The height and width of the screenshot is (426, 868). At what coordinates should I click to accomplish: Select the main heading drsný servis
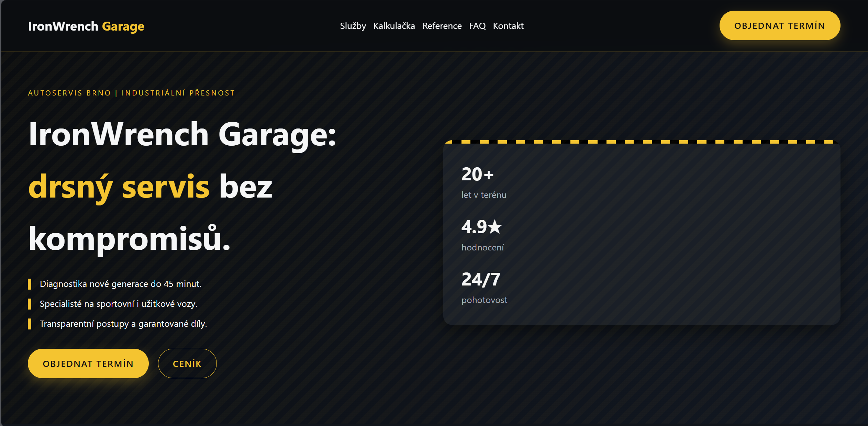pos(119,187)
